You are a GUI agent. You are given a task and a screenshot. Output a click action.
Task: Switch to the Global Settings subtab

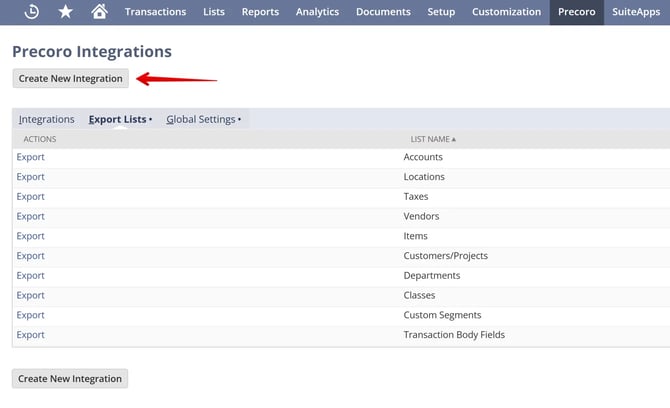pos(201,119)
